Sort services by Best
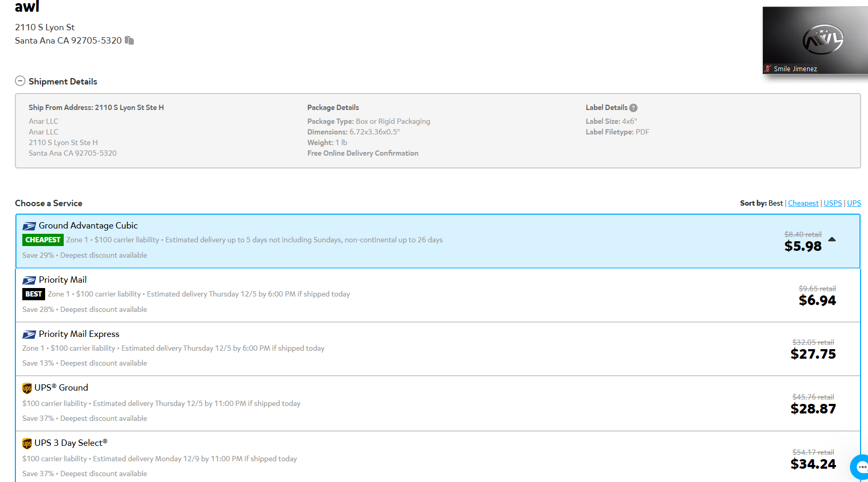The height and width of the screenshot is (482, 868). pyautogui.click(x=776, y=203)
